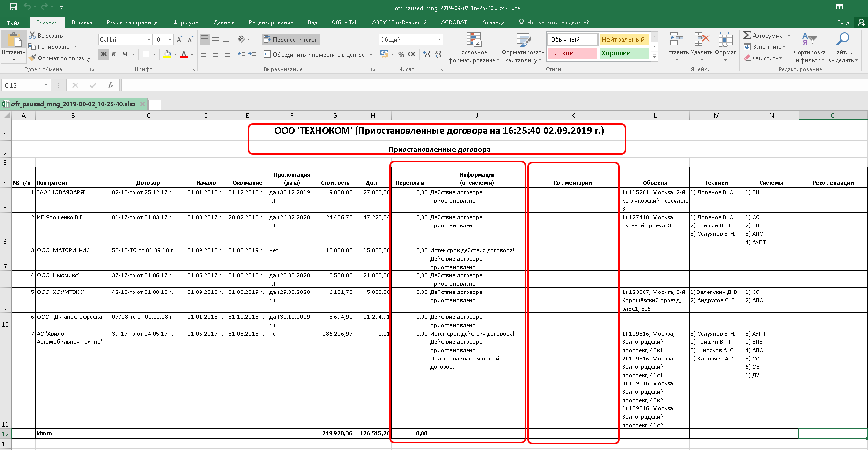Click the decrease decimal button
Screen dimensions: 868x450
click(x=437, y=54)
